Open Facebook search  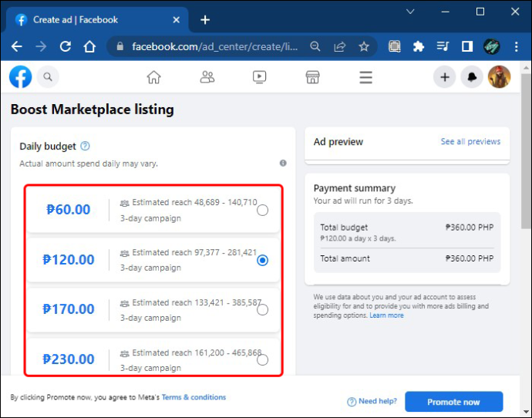click(x=48, y=77)
